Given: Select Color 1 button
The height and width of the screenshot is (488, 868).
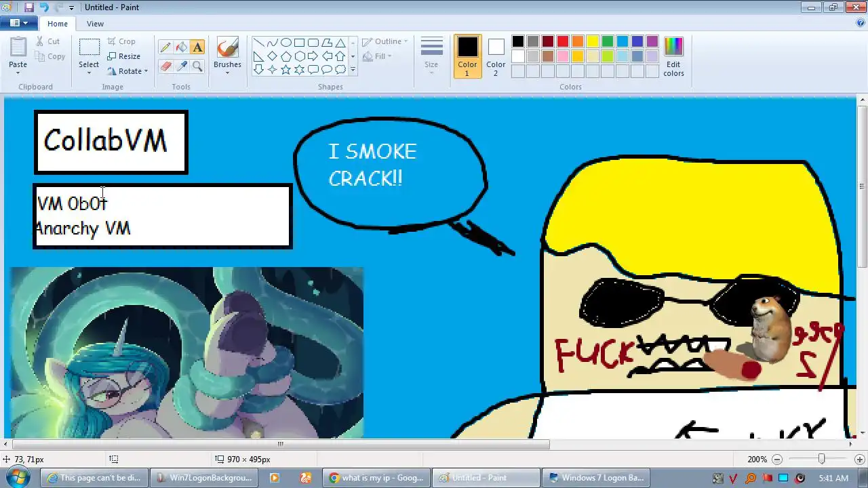Looking at the screenshot, I should (467, 56).
